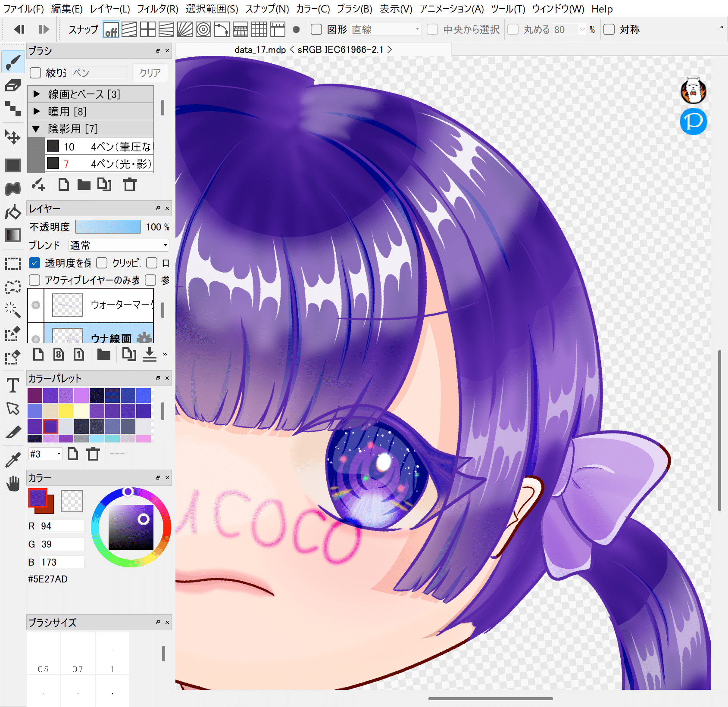Toggle the 対称 symmetry checkbox

tap(609, 29)
